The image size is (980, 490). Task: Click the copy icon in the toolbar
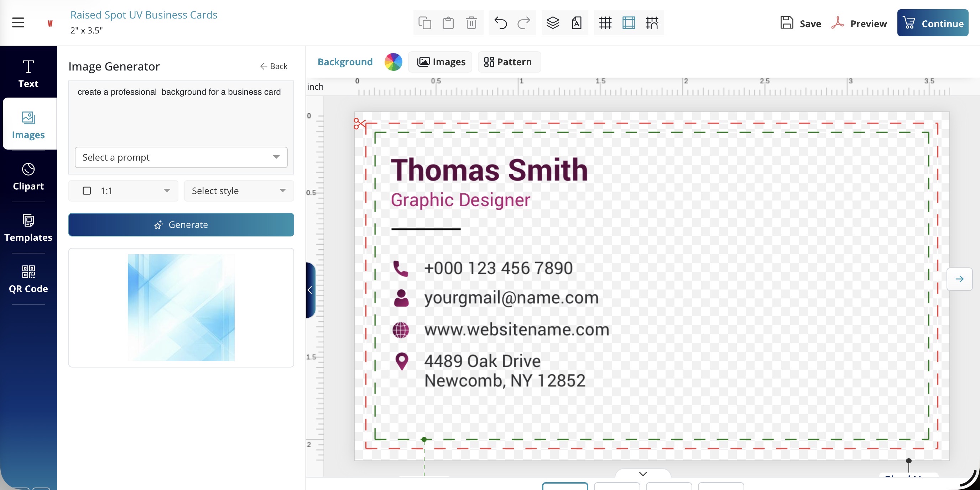pos(424,23)
